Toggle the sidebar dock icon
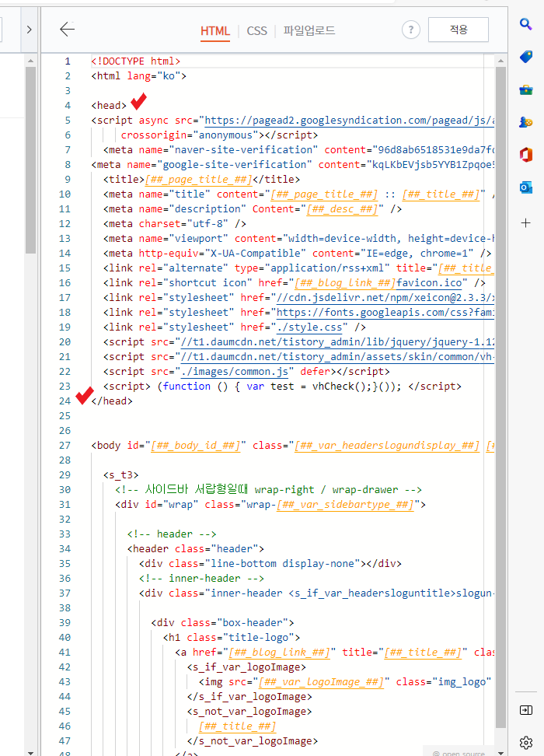The image size is (544, 756). pos(525,710)
